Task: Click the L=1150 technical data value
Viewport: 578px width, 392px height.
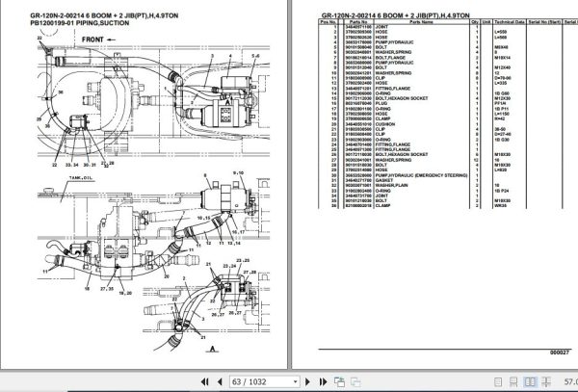Action: coord(502,114)
